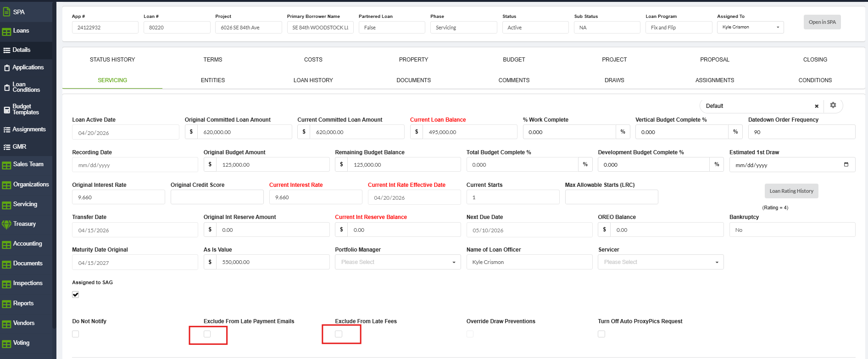Click the Max Allowable Starts field
The width and height of the screenshot is (868, 359).
(612, 197)
